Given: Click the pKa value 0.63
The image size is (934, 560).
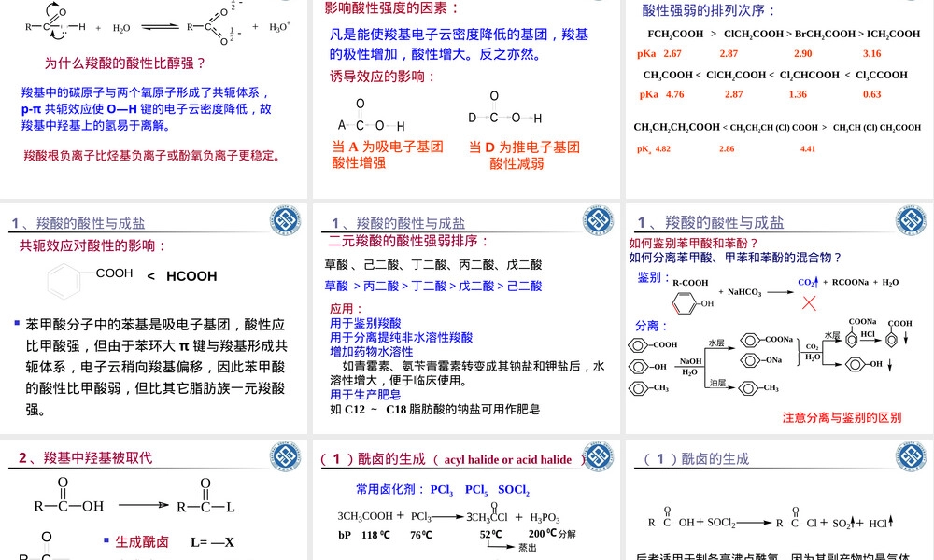Looking at the screenshot, I should (872, 94).
